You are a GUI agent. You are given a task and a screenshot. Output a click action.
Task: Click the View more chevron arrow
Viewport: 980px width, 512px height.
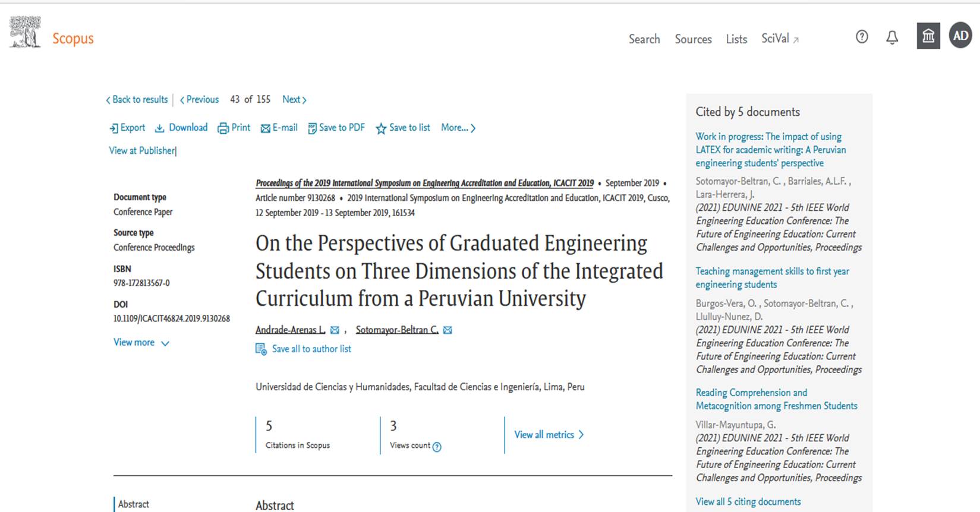click(165, 343)
